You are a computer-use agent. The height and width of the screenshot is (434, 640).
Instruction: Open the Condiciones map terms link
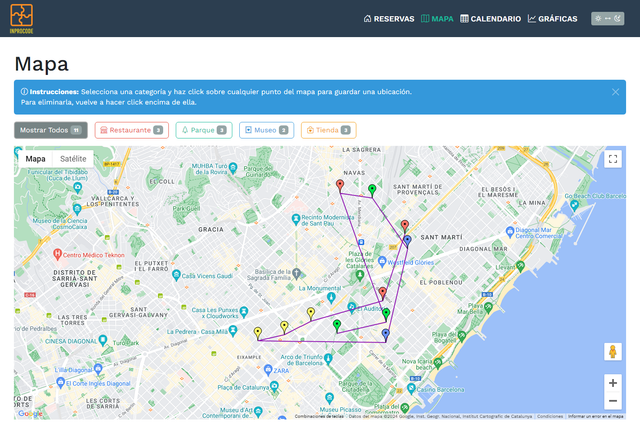pos(550,416)
